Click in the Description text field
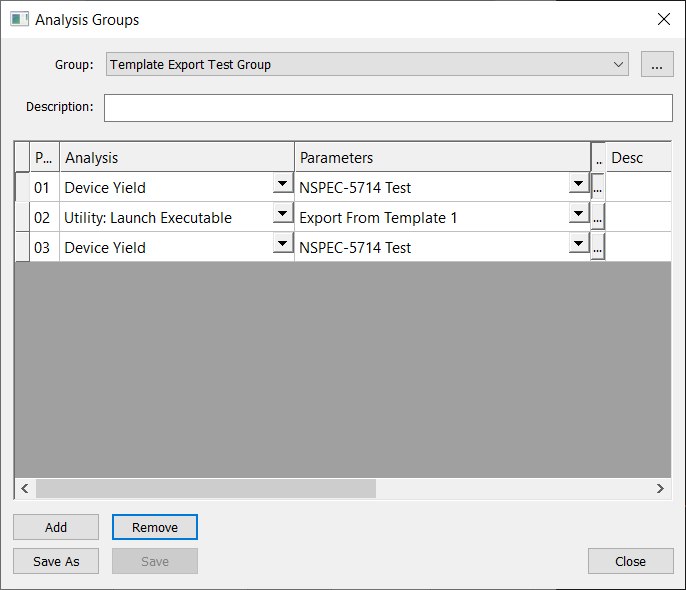 (388, 107)
